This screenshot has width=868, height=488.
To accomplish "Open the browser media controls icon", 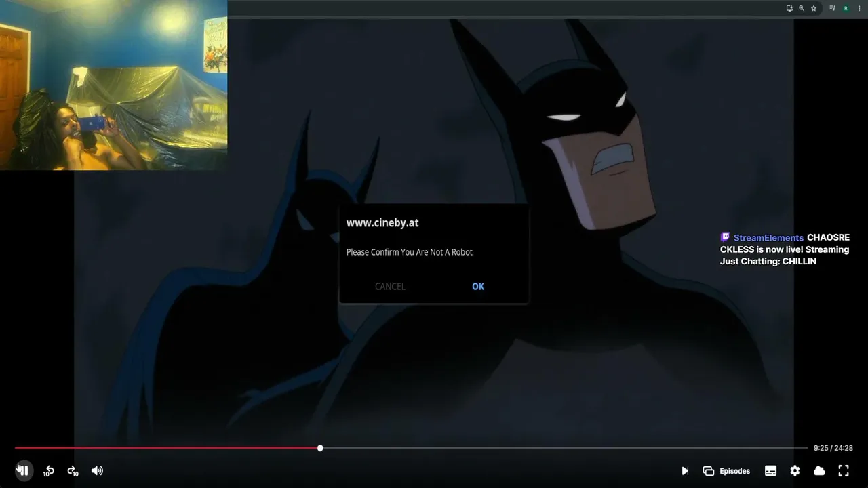I will click(x=832, y=8).
